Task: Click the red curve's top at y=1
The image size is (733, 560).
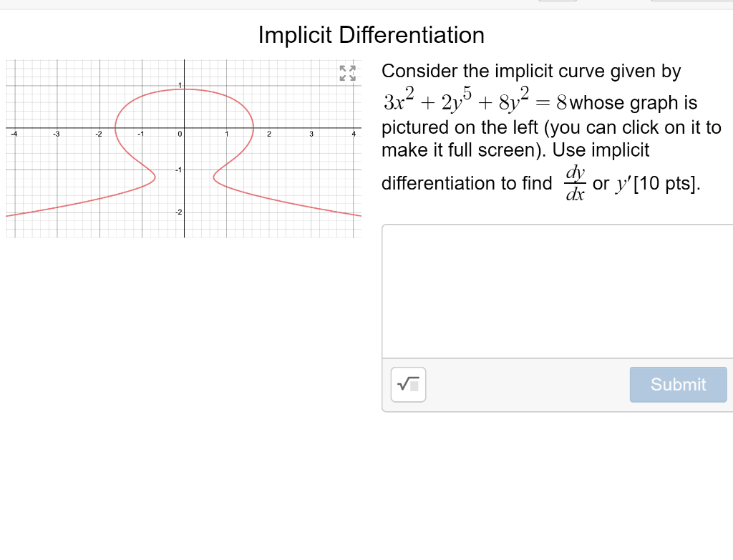Action: (184, 89)
